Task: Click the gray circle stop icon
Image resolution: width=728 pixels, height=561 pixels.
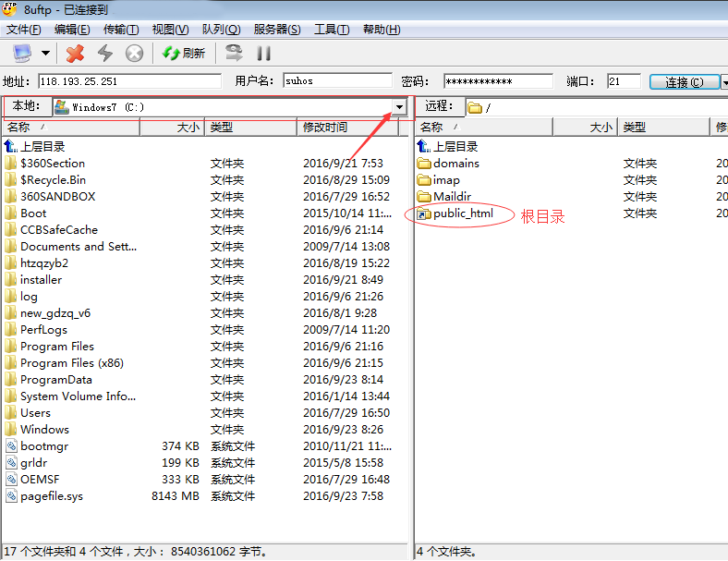Action: pyautogui.click(x=134, y=54)
